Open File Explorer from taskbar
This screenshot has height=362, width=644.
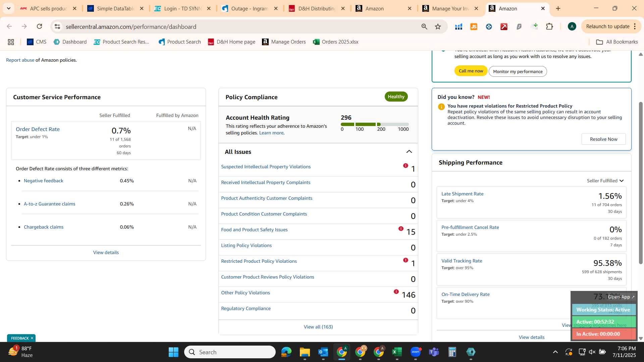[x=305, y=352]
